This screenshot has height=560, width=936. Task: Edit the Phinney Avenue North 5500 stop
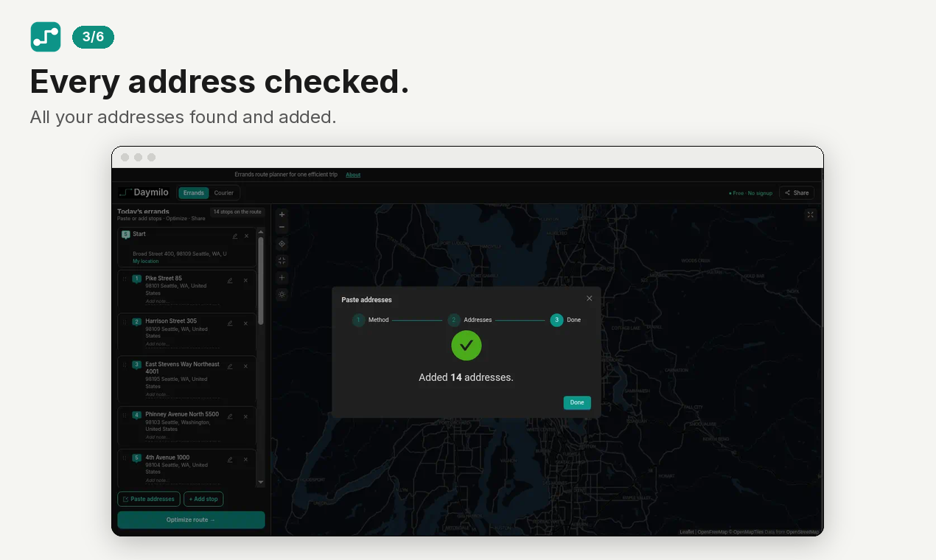coord(230,416)
